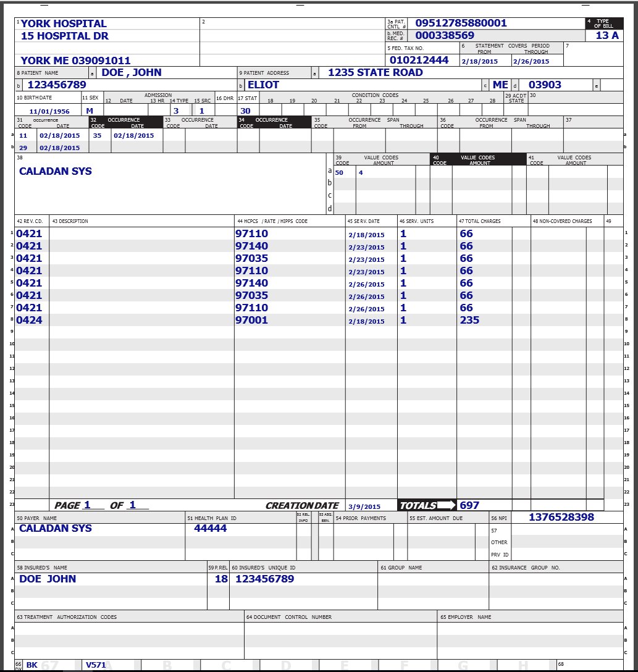Select CALADAN SYS in field 38

[55, 172]
